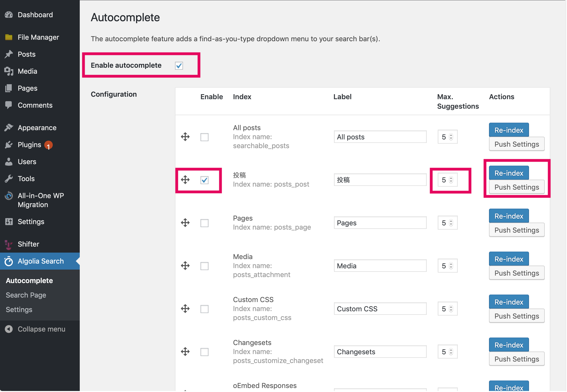Click the Plugins update badge
The image size is (567, 392).
click(x=48, y=145)
